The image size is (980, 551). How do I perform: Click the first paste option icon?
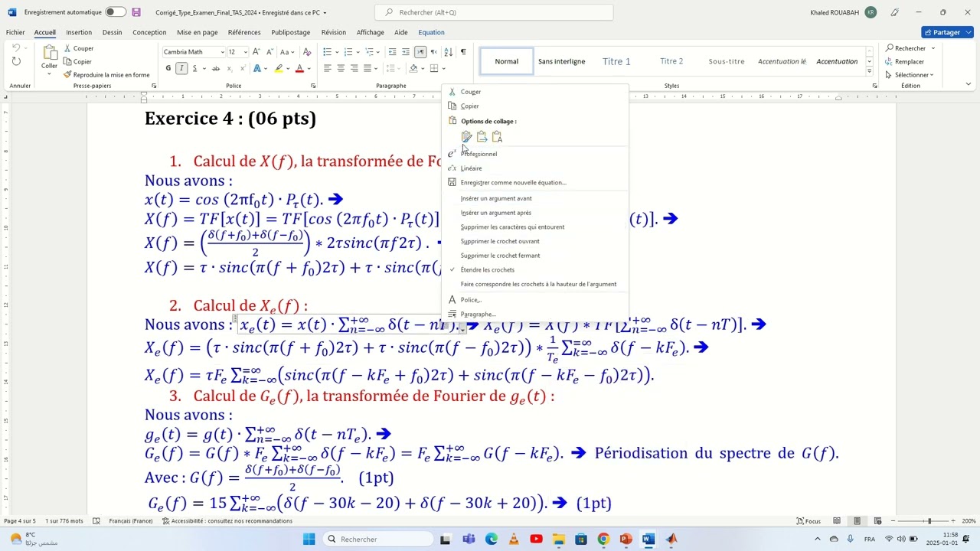click(x=466, y=137)
